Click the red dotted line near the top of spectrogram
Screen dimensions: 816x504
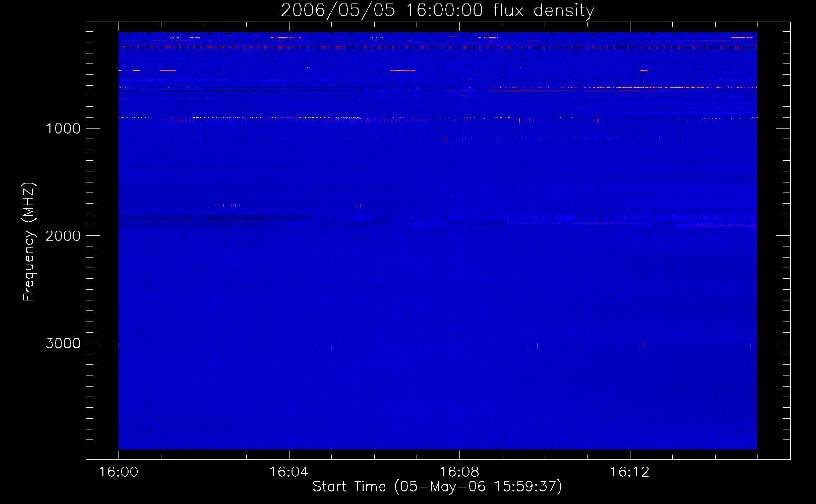point(438,47)
